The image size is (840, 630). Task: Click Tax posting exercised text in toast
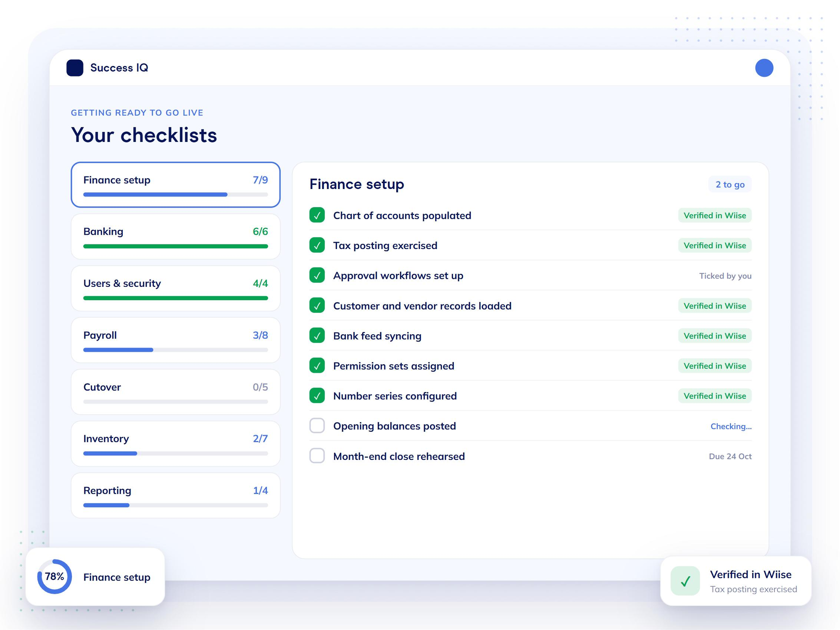[x=753, y=589]
